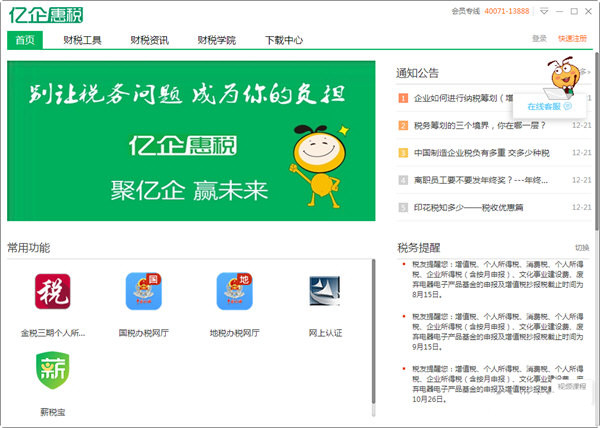Click the 亿企惠税 logo at top left
This screenshot has width=600, height=428.
46,15
